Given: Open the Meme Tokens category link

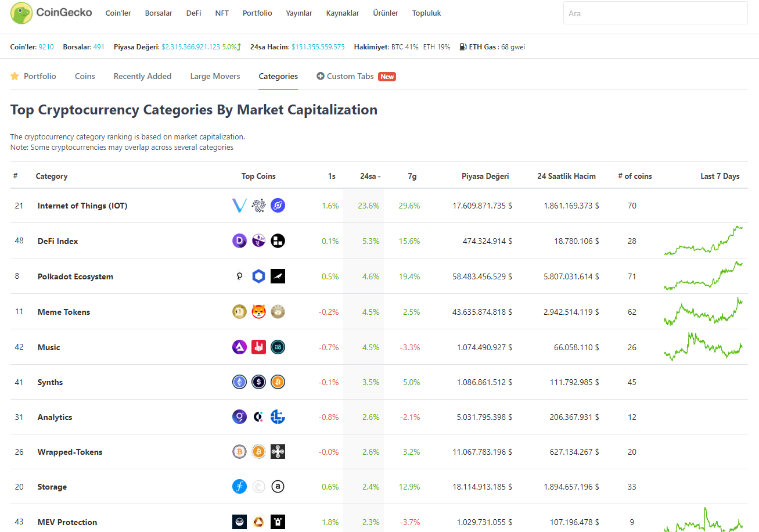Looking at the screenshot, I should click(64, 312).
